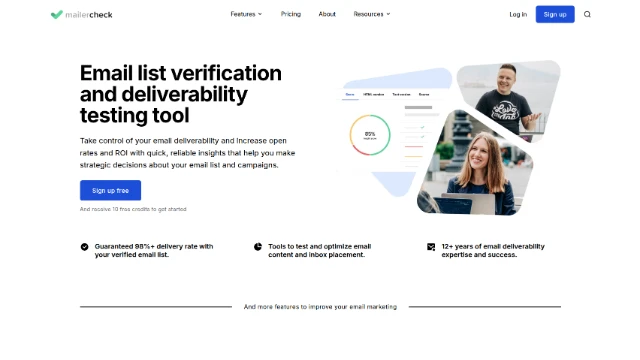The width and height of the screenshot is (640, 360).
Task: Click the pie chart icon beside Tools to test
Action: [x=258, y=247]
